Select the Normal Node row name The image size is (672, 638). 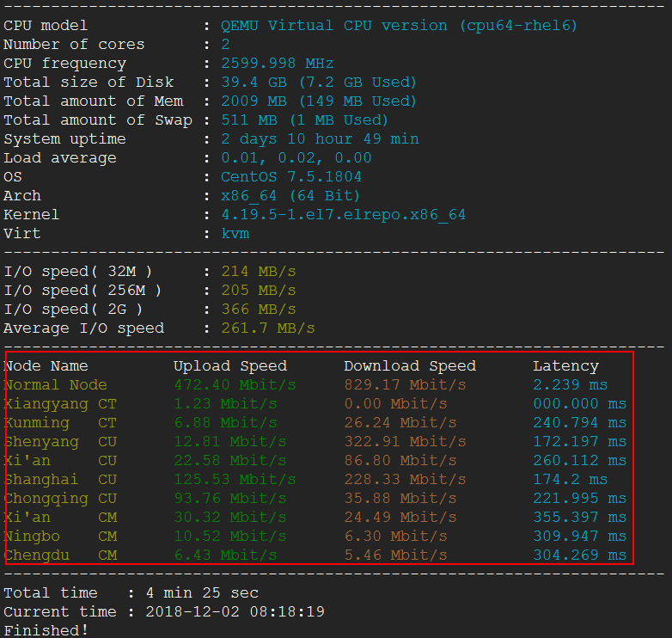[x=56, y=385]
